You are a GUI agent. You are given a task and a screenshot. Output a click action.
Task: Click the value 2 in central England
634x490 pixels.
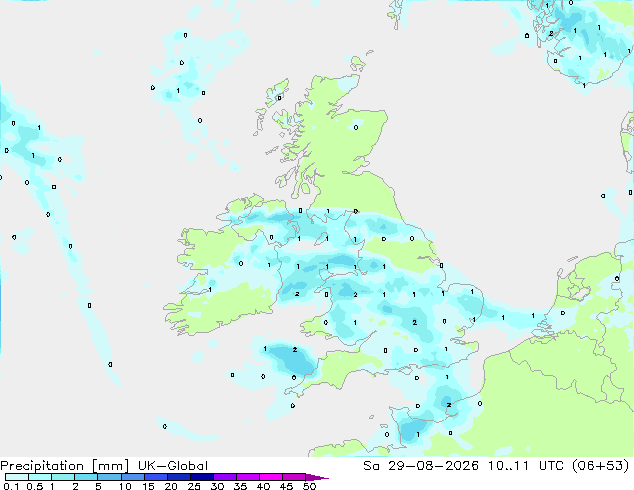pos(414,322)
